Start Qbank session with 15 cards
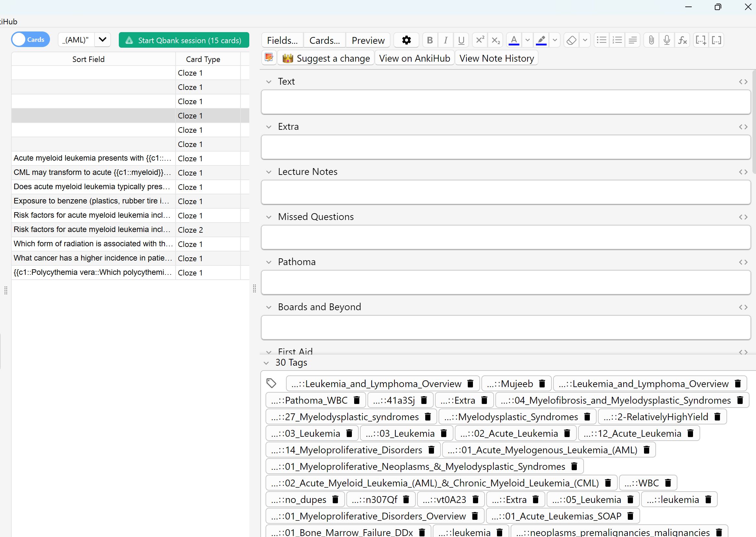756x537 pixels. click(x=184, y=40)
